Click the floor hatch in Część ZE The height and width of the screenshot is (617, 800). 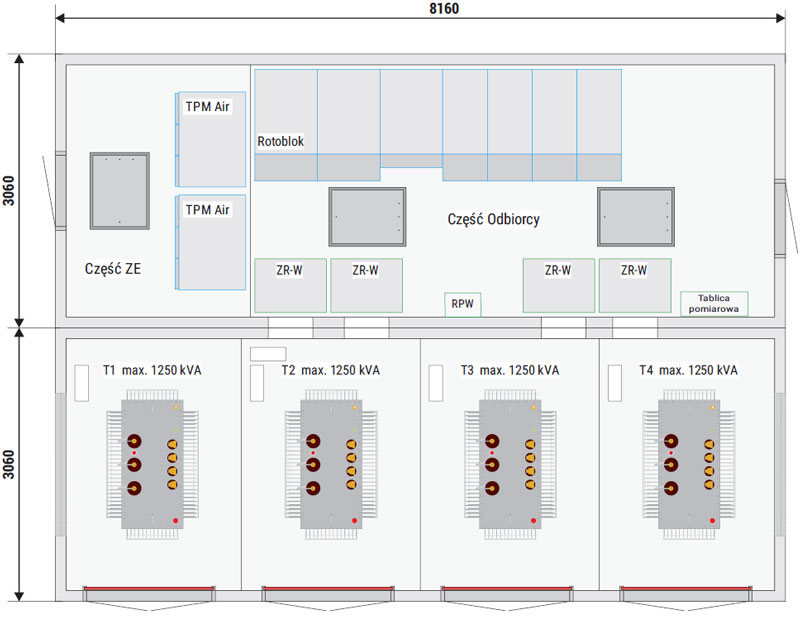119,190
